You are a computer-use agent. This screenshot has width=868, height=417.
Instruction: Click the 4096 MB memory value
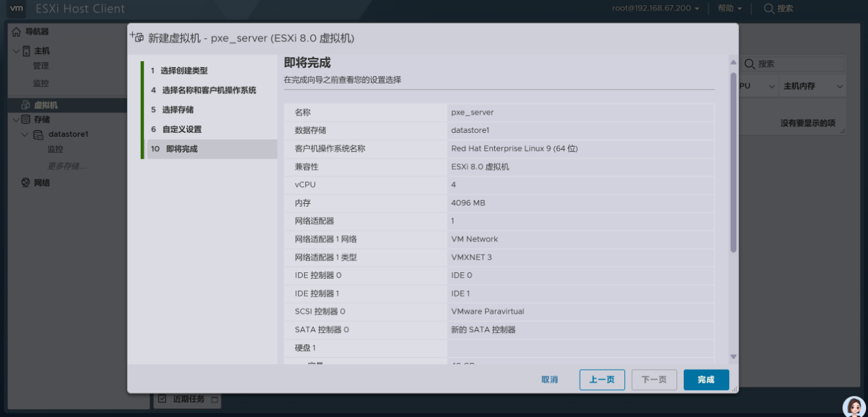468,203
